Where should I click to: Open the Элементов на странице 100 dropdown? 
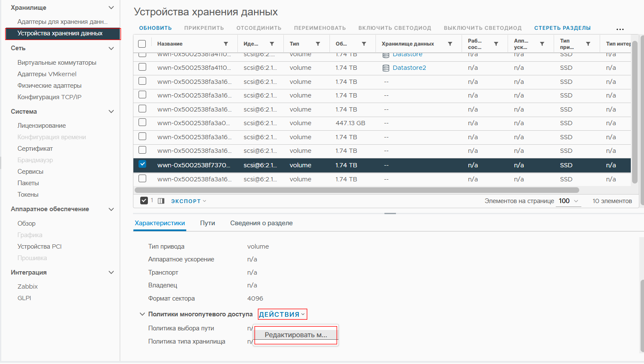click(x=569, y=201)
